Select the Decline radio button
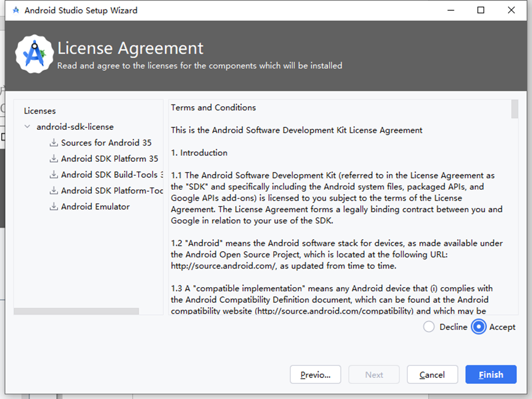This screenshot has height=399, width=532. (x=429, y=327)
